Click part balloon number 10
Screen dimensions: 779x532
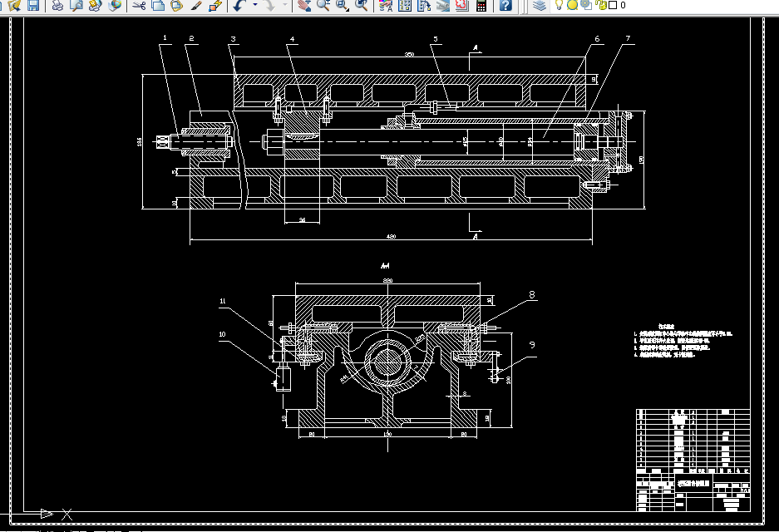click(x=222, y=334)
